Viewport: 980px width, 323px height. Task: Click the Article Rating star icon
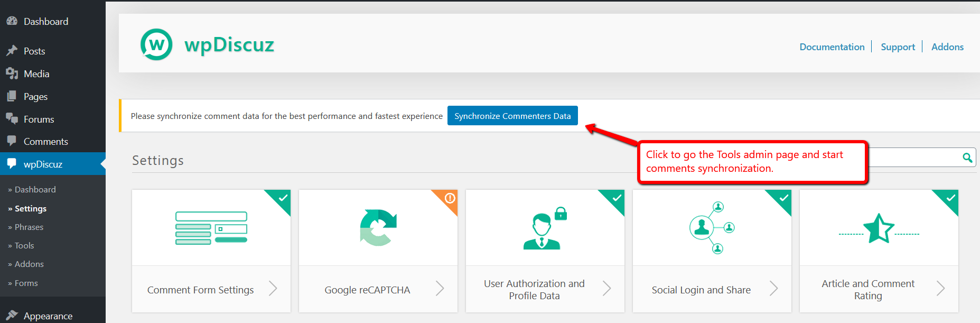878,229
